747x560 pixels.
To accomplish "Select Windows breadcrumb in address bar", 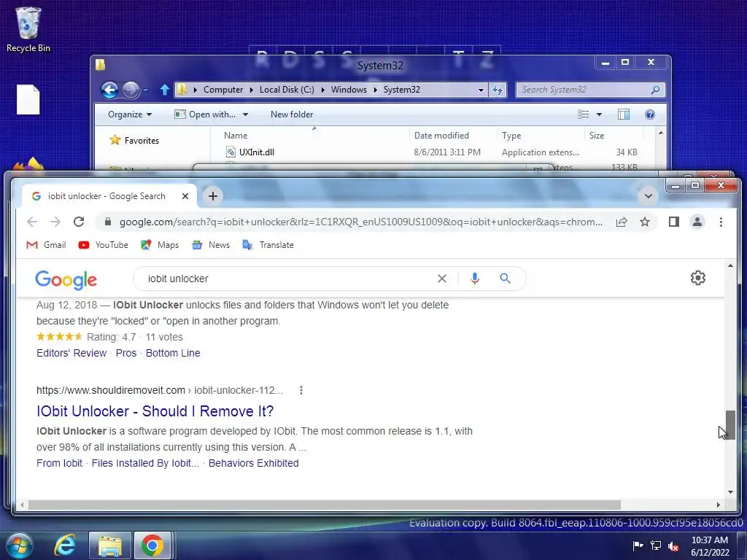I will click(349, 90).
